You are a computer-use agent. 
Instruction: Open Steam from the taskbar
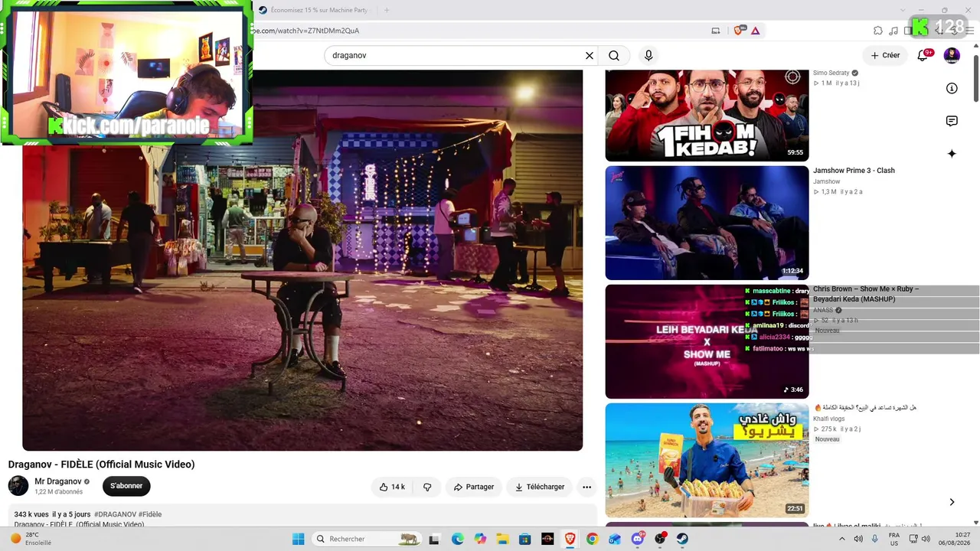point(682,539)
